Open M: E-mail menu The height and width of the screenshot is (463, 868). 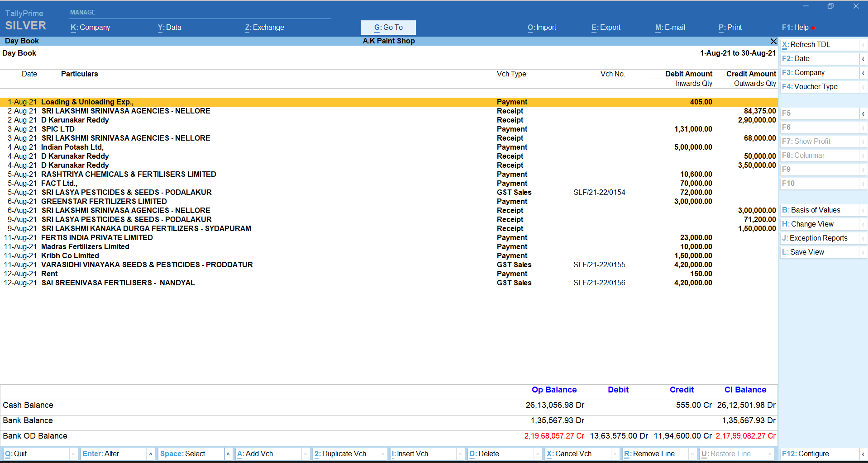click(x=670, y=28)
